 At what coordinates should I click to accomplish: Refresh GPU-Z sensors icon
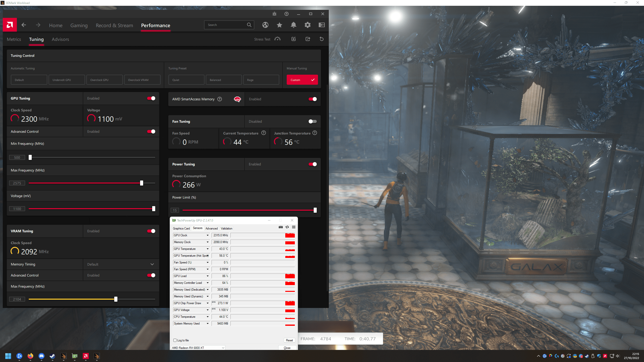287,227
